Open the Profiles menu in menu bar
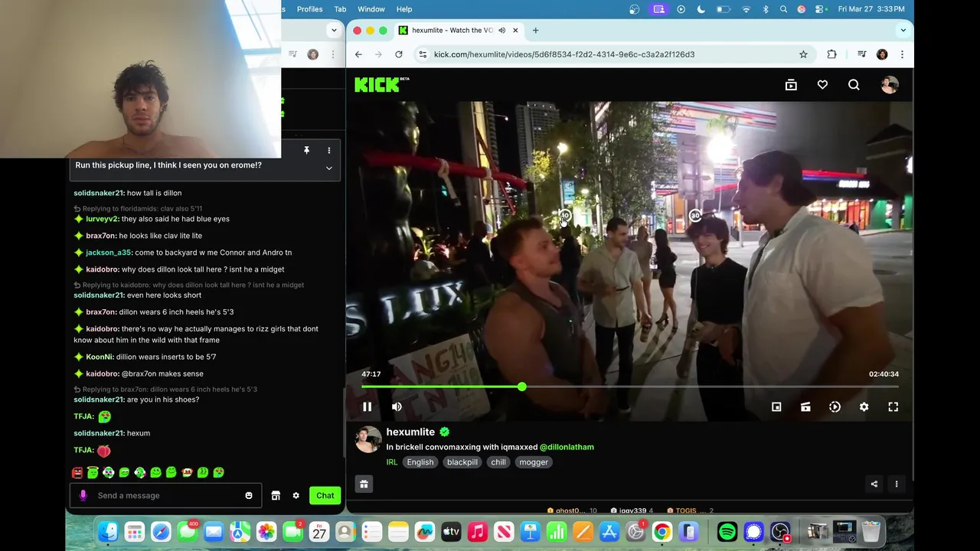This screenshot has width=980, height=551. 309,9
